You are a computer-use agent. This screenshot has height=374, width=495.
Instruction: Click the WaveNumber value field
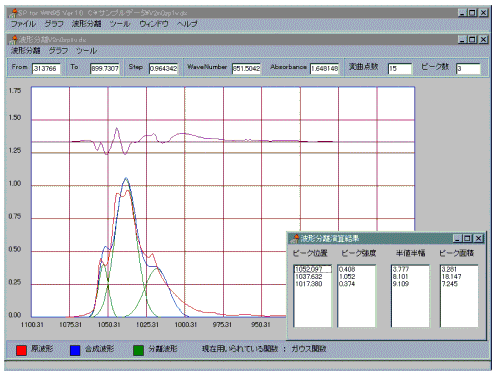coord(246,68)
